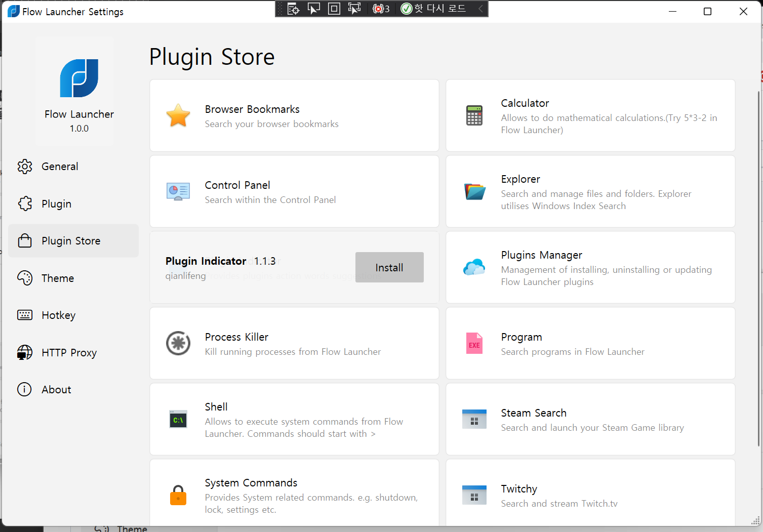Select the Shell plugin title

coord(216,407)
